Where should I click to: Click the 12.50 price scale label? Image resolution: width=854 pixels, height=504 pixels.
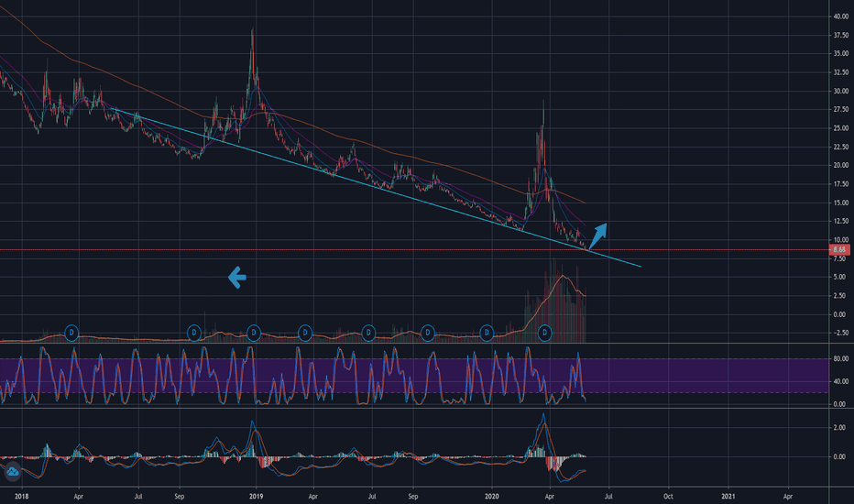point(840,221)
